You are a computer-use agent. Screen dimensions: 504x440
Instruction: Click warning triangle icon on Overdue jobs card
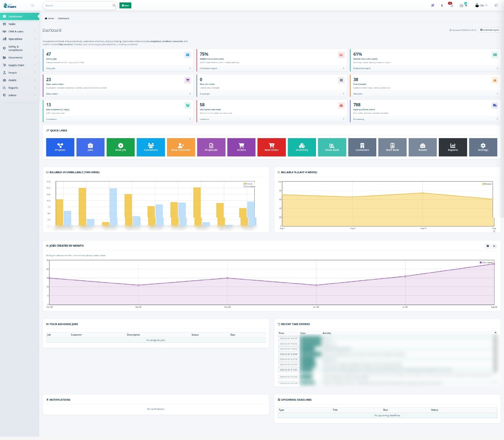(495, 80)
